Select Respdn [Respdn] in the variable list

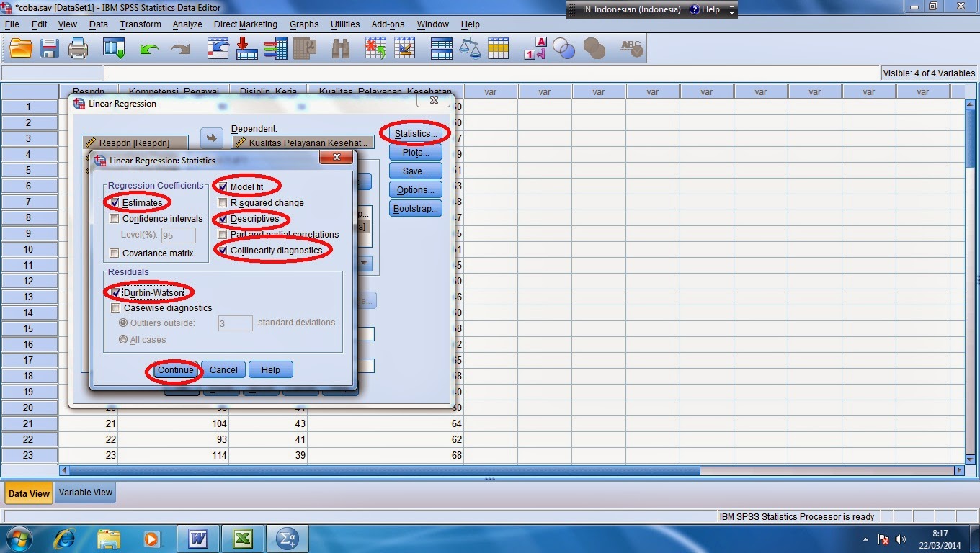pos(135,143)
